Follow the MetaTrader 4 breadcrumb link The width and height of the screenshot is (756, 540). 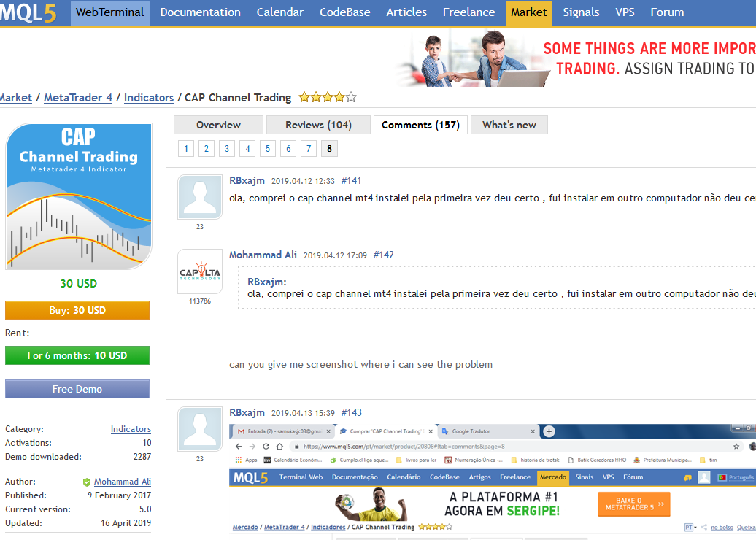tap(78, 98)
